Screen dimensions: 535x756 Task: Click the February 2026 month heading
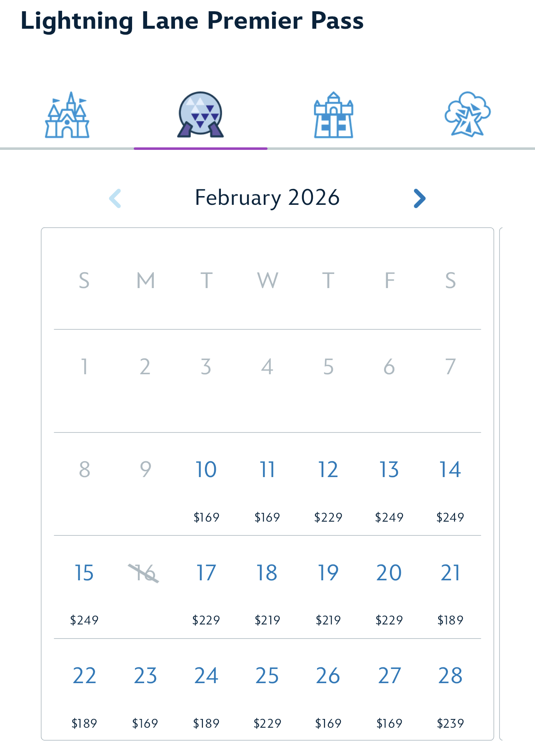pyautogui.click(x=267, y=197)
